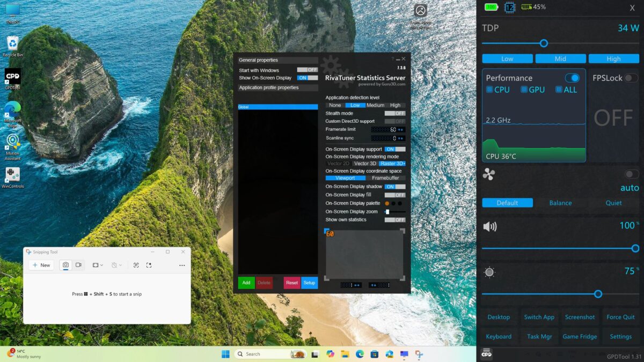
Task: Open Motion Assistant from the desktop
Action: (12, 142)
